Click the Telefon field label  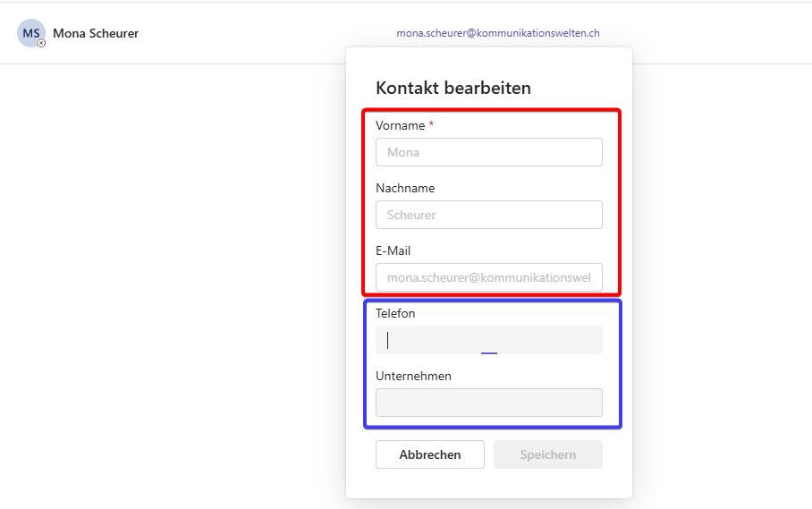click(395, 313)
